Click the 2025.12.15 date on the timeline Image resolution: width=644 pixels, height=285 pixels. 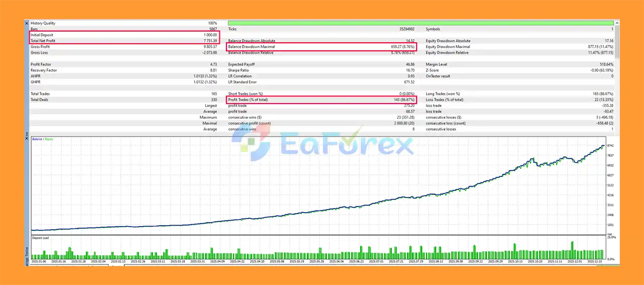tap(594, 261)
